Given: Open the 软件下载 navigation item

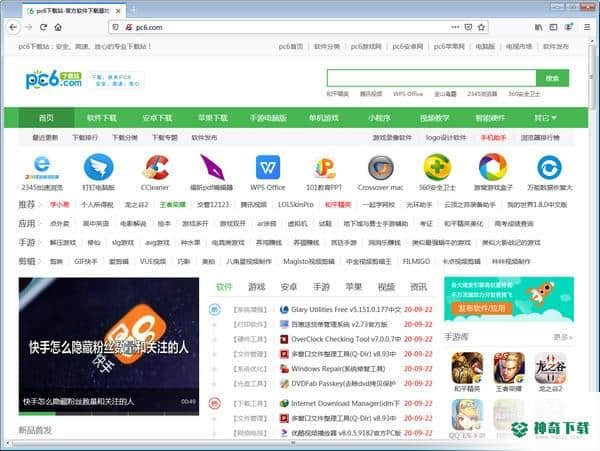Looking at the screenshot, I should pyautogui.click(x=102, y=118).
